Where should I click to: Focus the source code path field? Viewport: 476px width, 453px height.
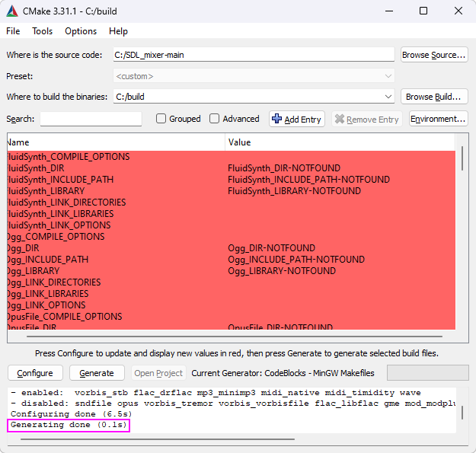(x=254, y=55)
